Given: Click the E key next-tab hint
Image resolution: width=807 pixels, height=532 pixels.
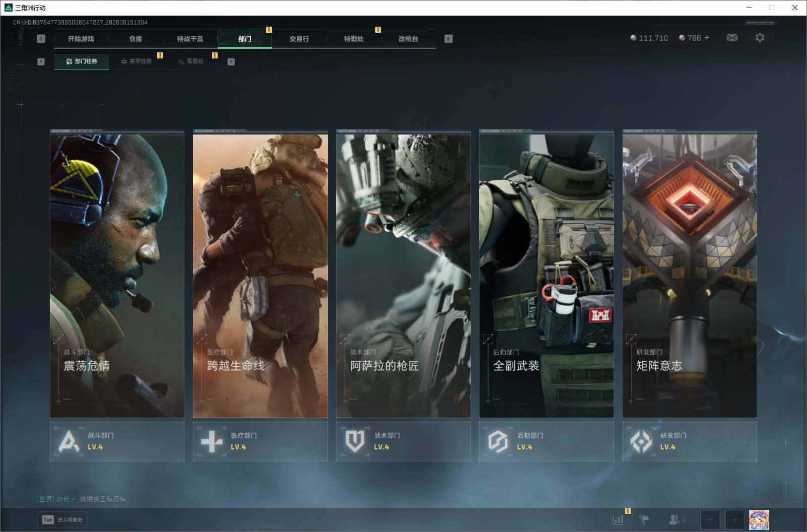Looking at the screenshot, I should click(448, 39).
